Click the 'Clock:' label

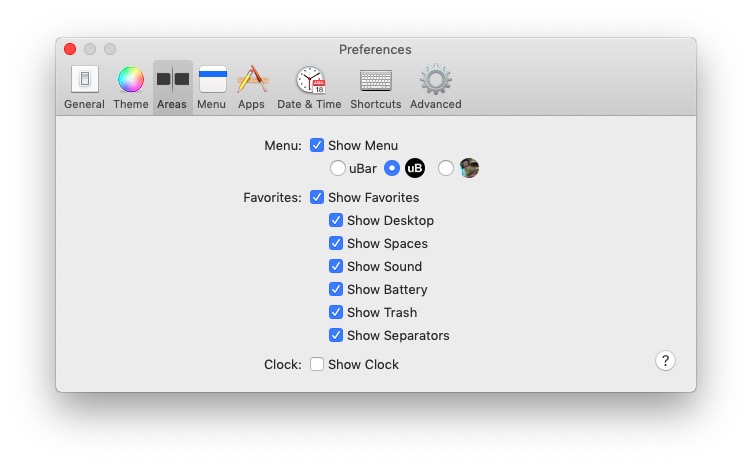(x=283, y=364)
